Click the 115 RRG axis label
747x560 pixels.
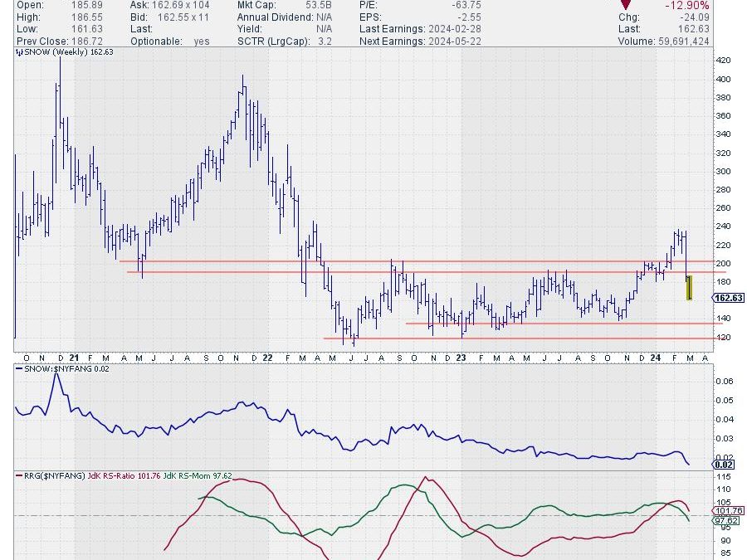click(723, 477)
